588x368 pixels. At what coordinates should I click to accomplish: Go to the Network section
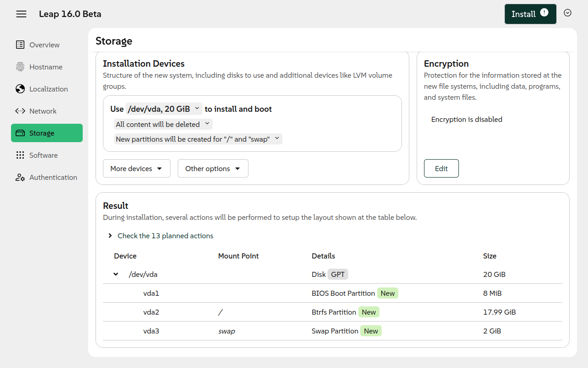pyautogui.click(x=47, y=111)
